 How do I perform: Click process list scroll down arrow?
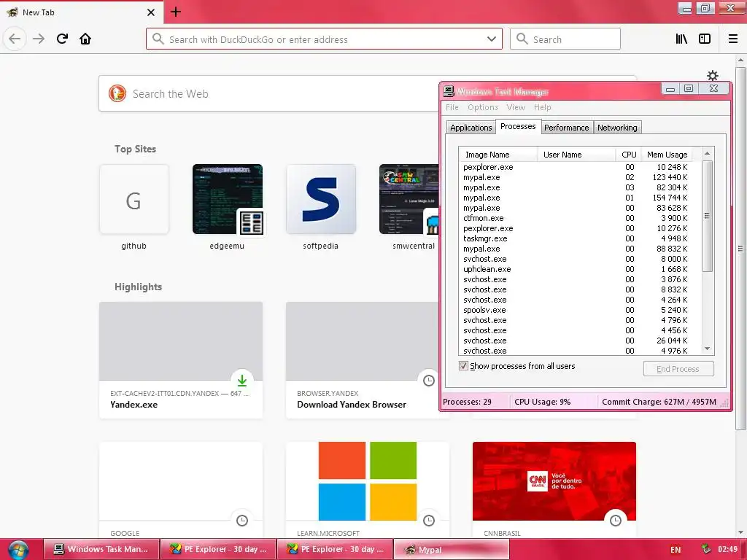click(707, 349)
